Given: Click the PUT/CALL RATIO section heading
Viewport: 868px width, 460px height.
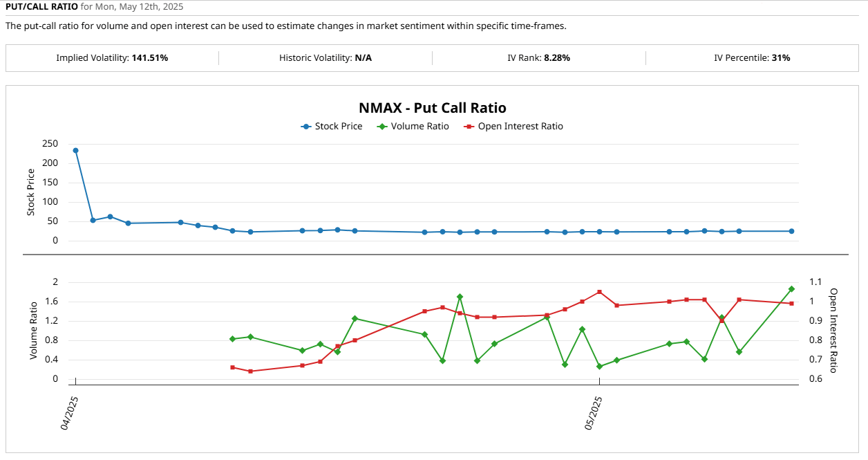Looking at the screenshot, I should [40, 6].
